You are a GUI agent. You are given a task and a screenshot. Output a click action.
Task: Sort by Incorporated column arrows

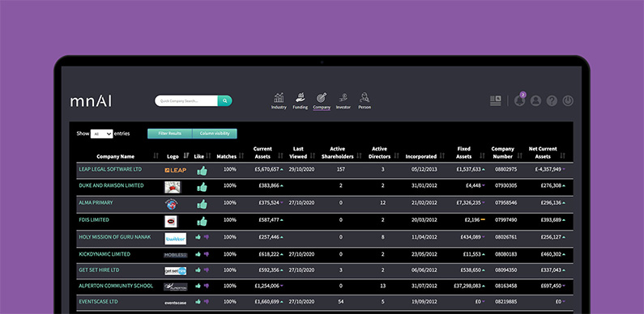(x=442, y=156)
